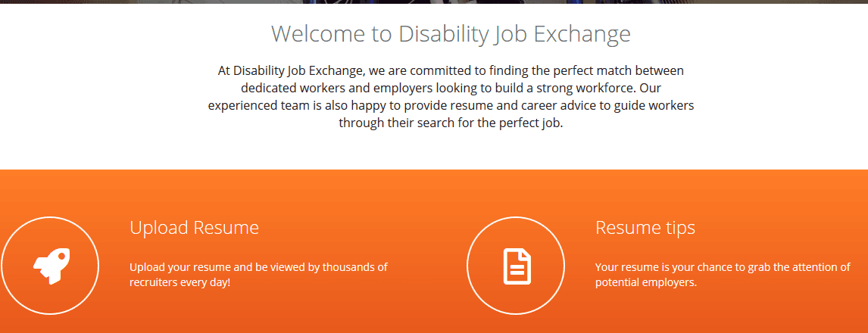
Task: Click the rocket's window porthole
Action: pos(61,256)
